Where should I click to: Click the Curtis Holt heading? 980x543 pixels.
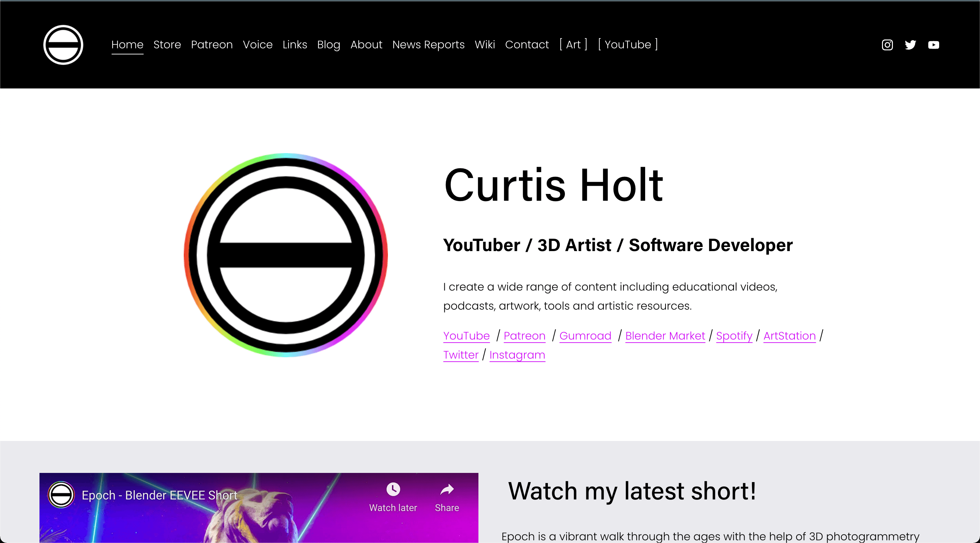click(554, 185)
